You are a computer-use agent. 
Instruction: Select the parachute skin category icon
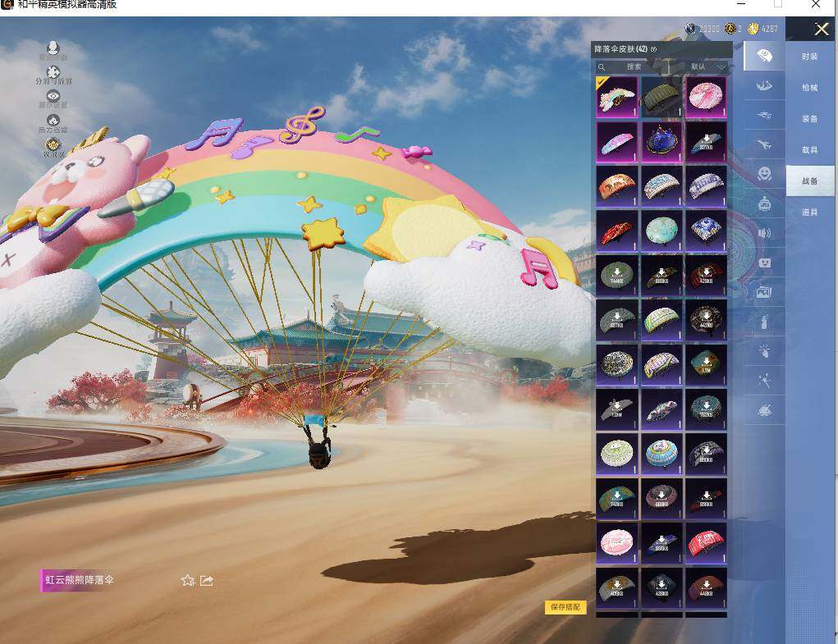click(763, 56)
